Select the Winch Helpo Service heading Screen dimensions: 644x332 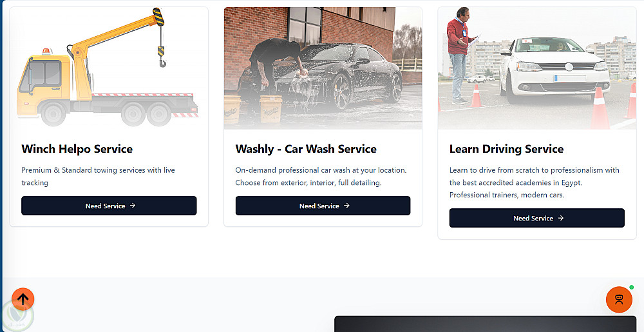point(77,149)
